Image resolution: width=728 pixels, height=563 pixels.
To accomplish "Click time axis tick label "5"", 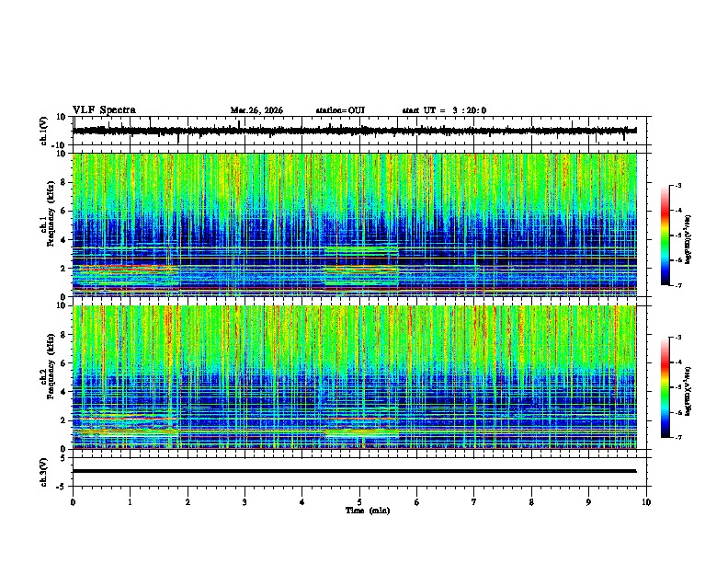I will click(x=359, y=502).
